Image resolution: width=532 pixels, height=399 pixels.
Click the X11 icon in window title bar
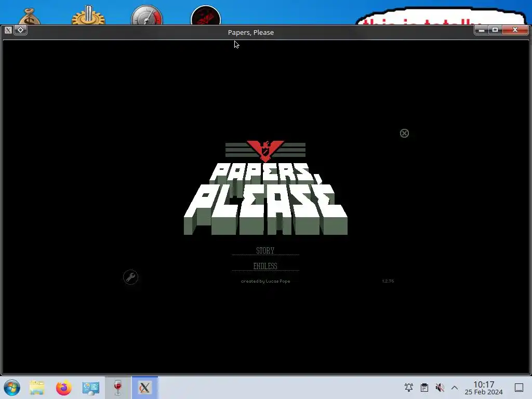tap(8, 30)
